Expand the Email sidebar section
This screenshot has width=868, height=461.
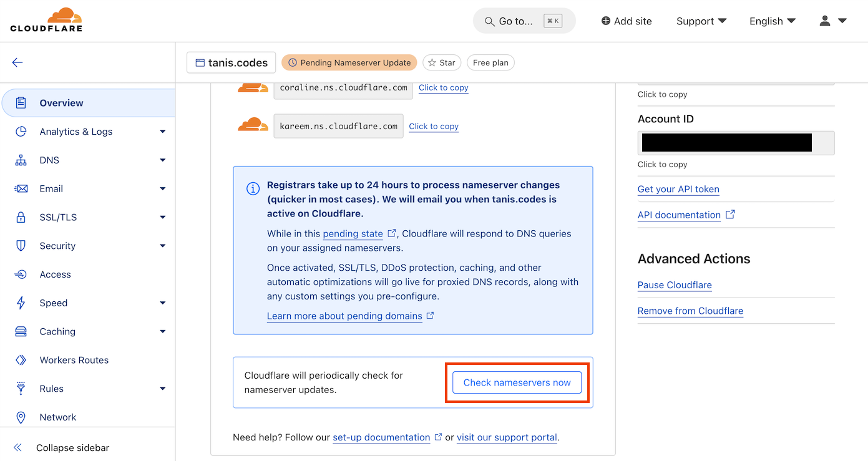pyautogui.click(x=162, y=189)
